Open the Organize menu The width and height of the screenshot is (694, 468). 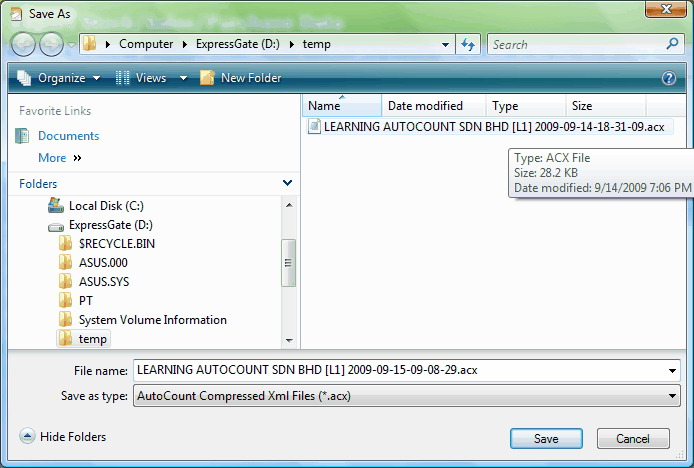[x=69, y=78]
